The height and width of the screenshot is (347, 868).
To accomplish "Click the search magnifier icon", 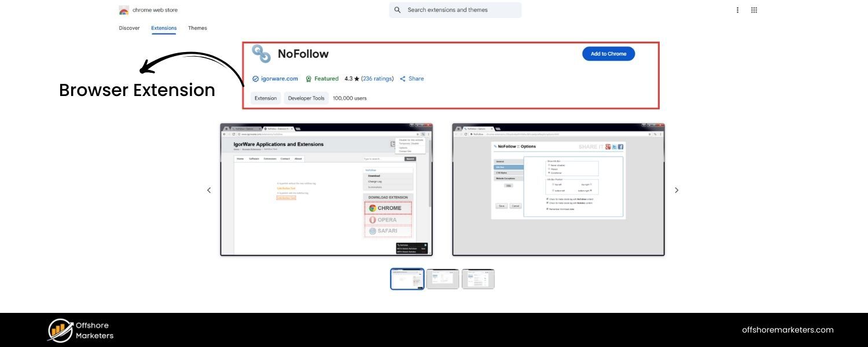I will point(397,10).
